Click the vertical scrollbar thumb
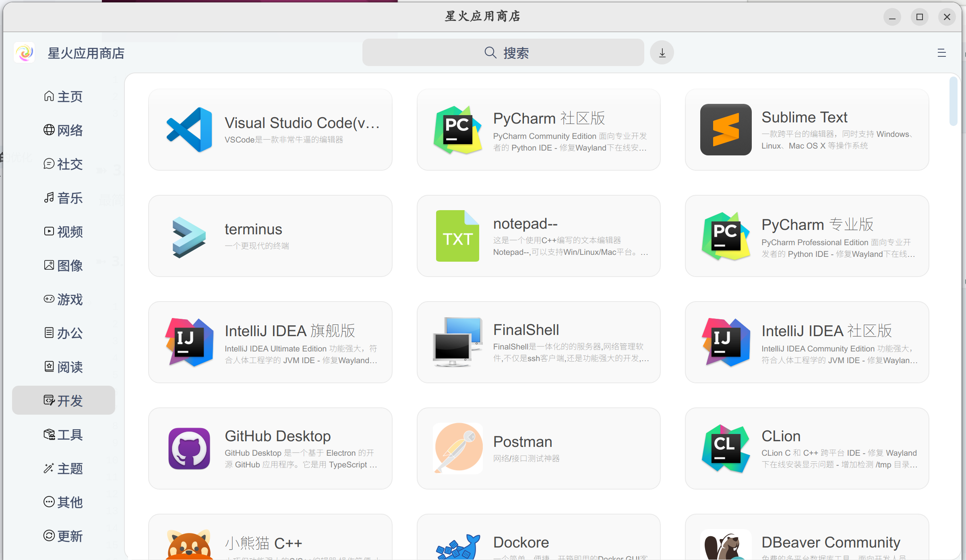This screenshot has height=560, width=966. pyautogui.click(x=953, y=101)
